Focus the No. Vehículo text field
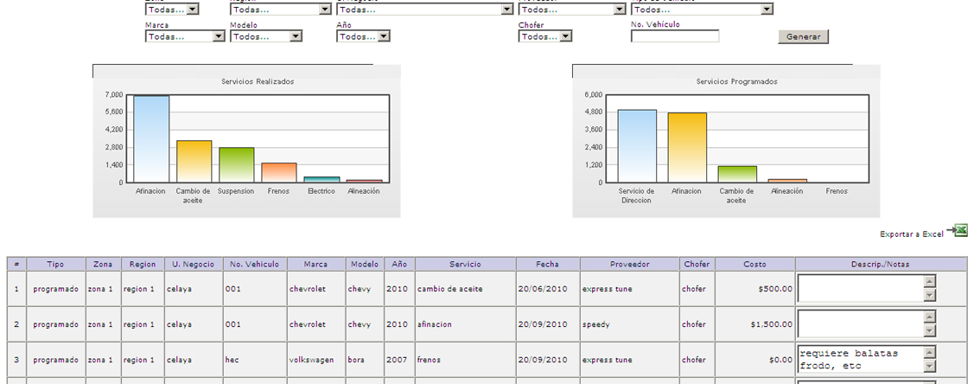The height and width of the screenshot is (384, 980). (674, 36)
